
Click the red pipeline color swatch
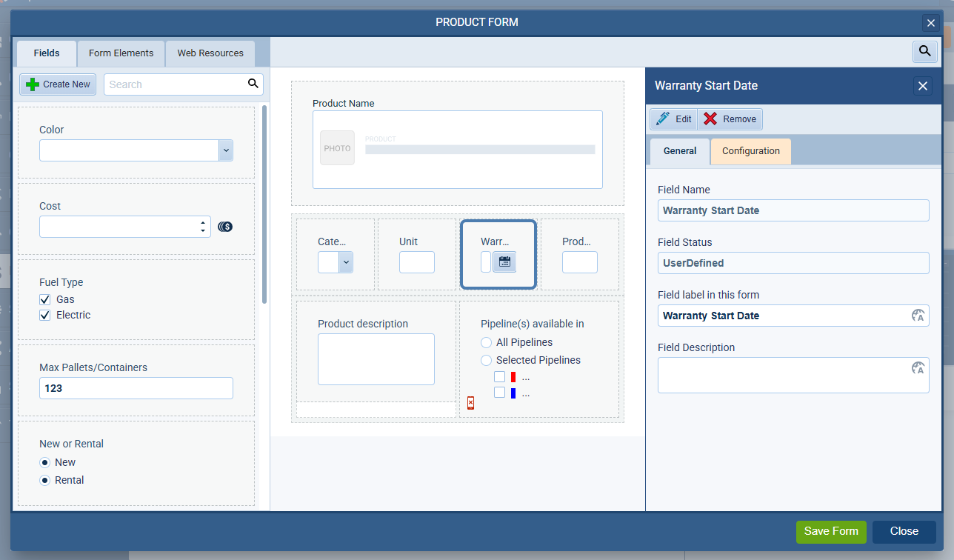click(512, 376)
